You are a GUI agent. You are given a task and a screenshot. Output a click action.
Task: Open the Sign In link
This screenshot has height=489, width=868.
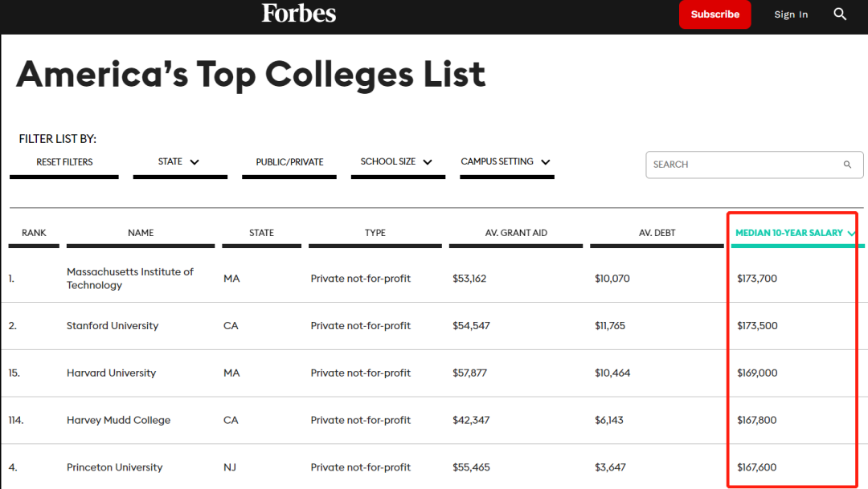(x=791, y=14)
